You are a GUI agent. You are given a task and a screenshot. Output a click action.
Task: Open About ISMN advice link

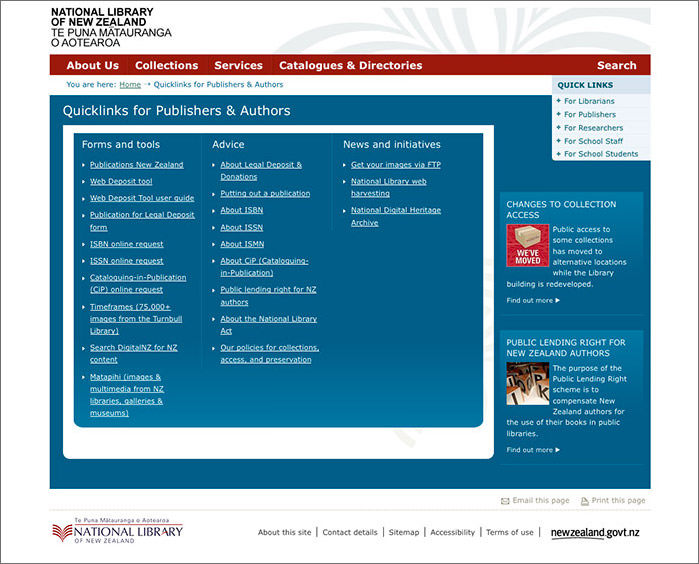242,244
